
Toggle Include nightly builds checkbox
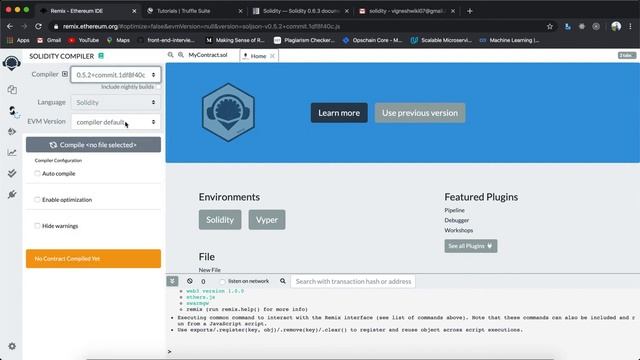pos(158,87)
